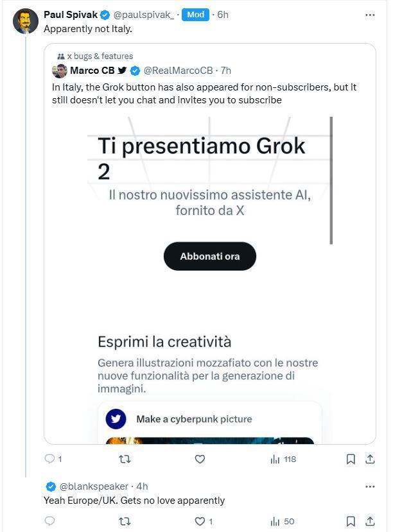Click the Abbonati ora button
393x532 pixels.
(210, 256)
